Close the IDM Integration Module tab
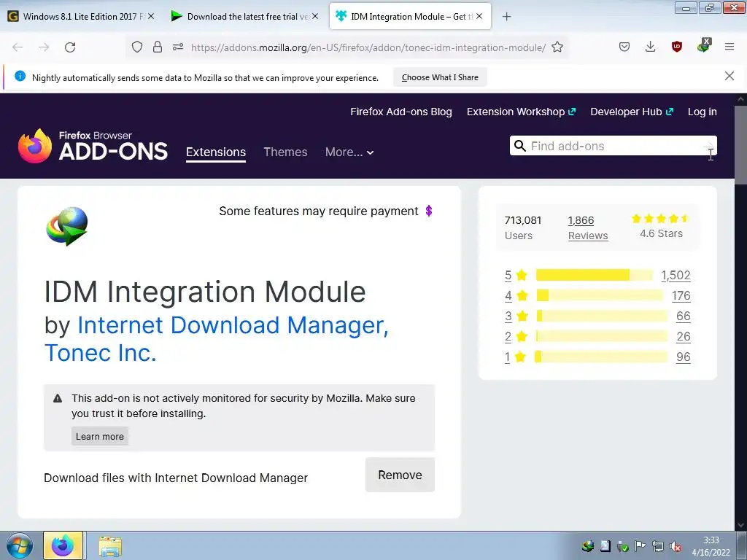The image size is (747, 560). click(479, 16)
